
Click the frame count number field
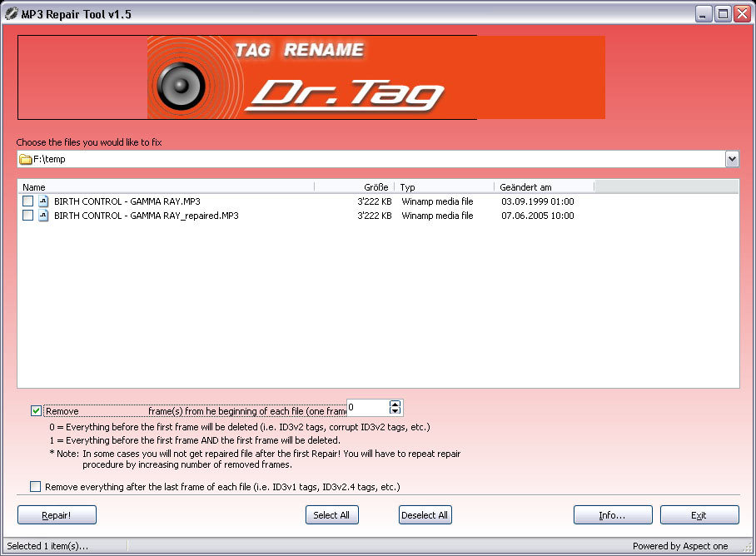368,408
